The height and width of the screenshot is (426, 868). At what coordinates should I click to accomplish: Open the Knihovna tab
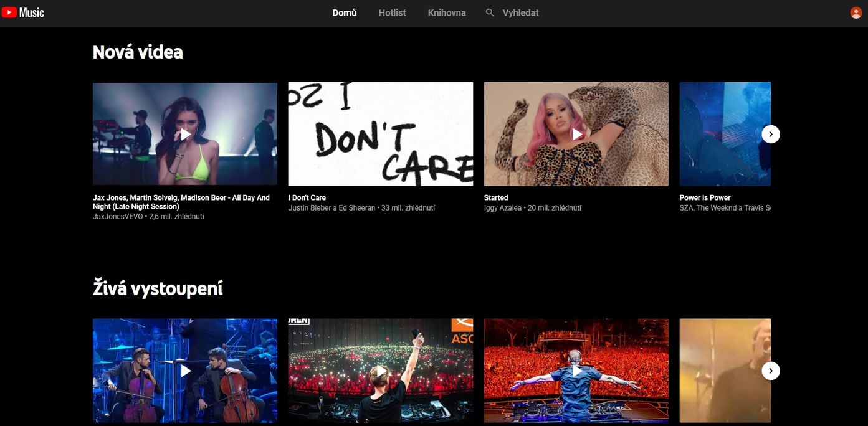pos(447,12)
